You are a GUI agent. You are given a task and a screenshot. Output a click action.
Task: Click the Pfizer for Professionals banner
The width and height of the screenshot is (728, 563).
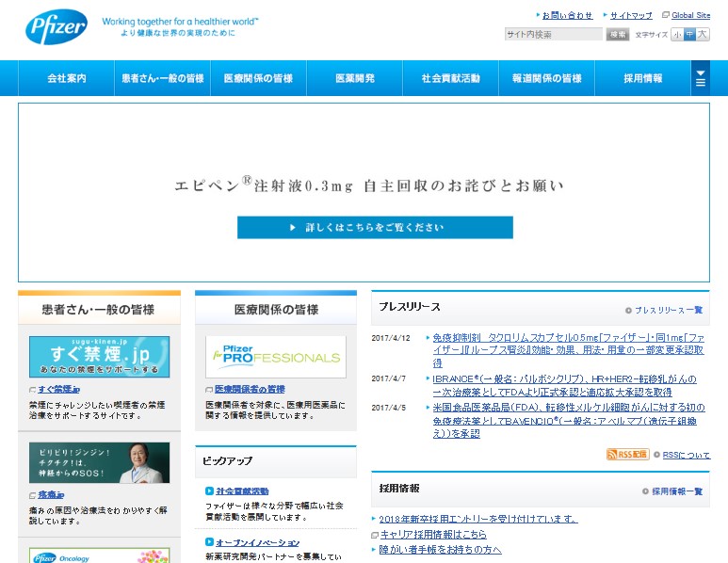[276, 357]
